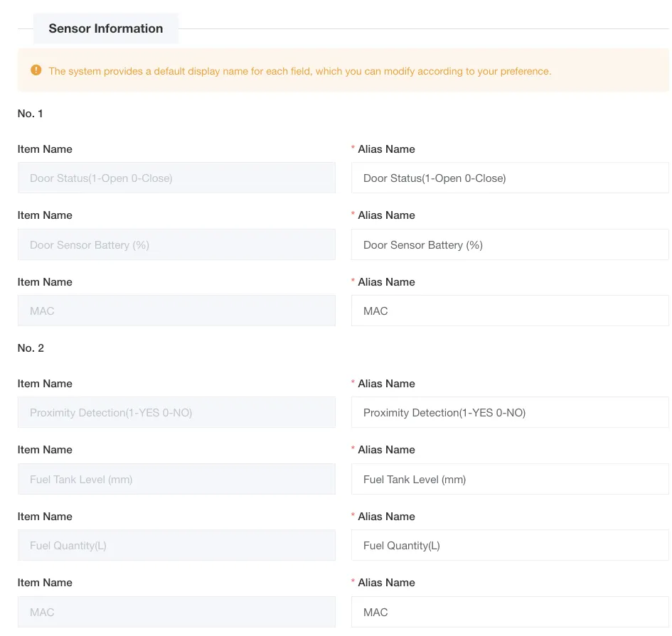
Task: Edit the Door Sensor Battery (%) alias field
Action: (x=509, y=245)
